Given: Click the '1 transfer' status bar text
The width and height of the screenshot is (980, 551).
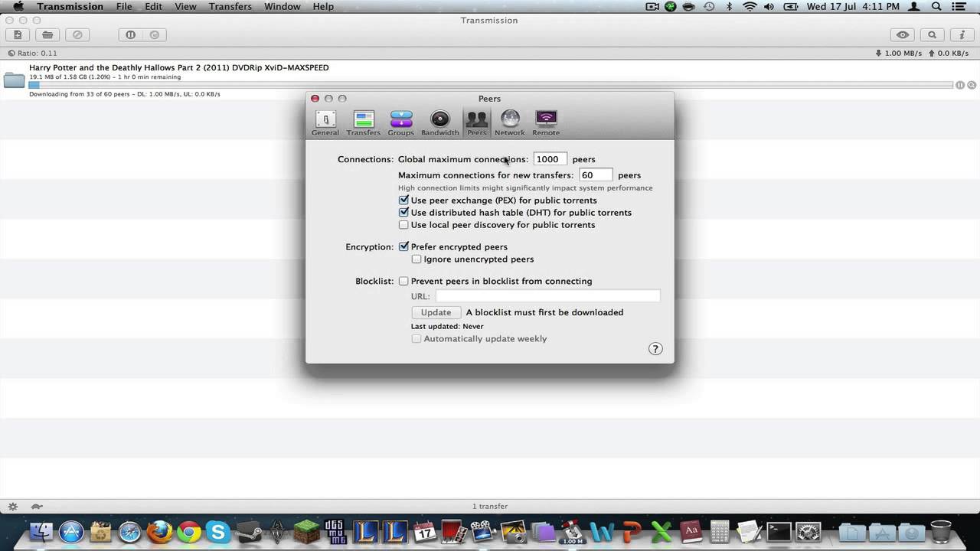Looking at the screenshot, I should [490, 507].
